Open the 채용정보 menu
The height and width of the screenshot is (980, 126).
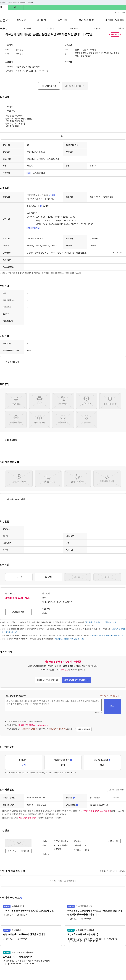point(21,20)
